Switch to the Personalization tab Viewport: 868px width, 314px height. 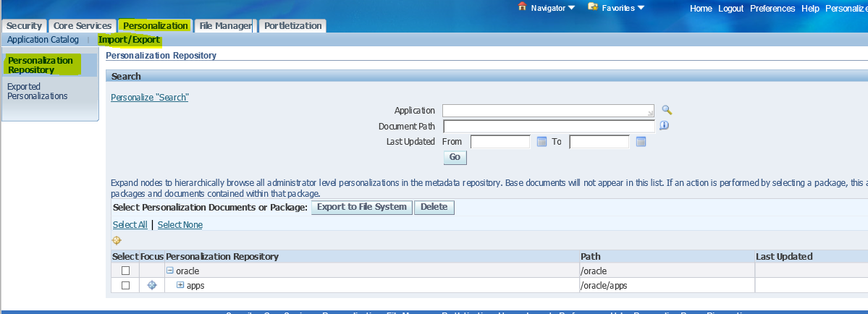(x=156, y=26)
